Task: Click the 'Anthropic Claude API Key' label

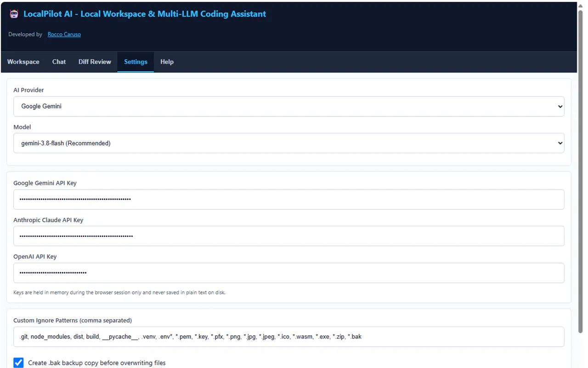Action: [48, 220]
